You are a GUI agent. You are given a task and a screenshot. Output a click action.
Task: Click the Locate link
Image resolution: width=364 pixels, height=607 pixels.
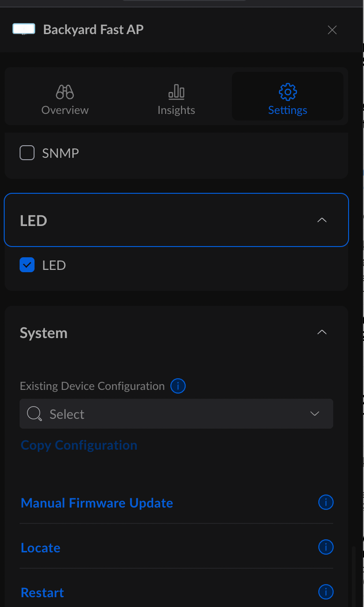41,548
